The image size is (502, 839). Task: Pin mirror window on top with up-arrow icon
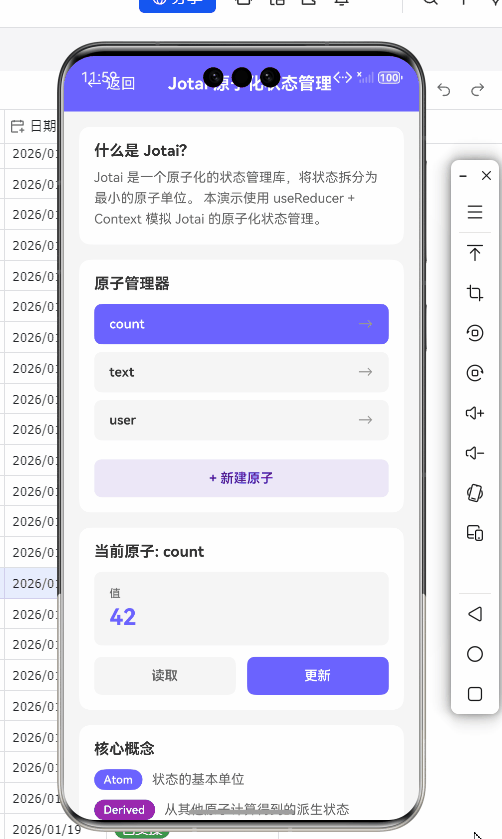click(475, 253)
